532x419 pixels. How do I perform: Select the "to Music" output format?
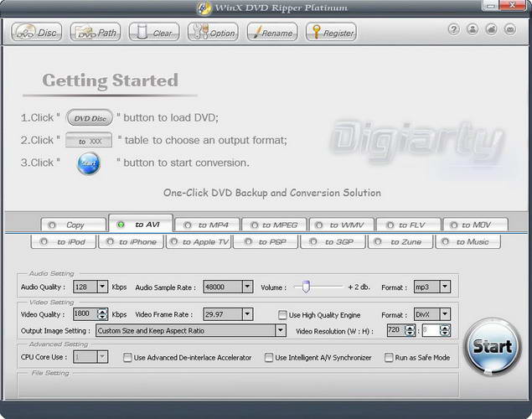[467, 242]
